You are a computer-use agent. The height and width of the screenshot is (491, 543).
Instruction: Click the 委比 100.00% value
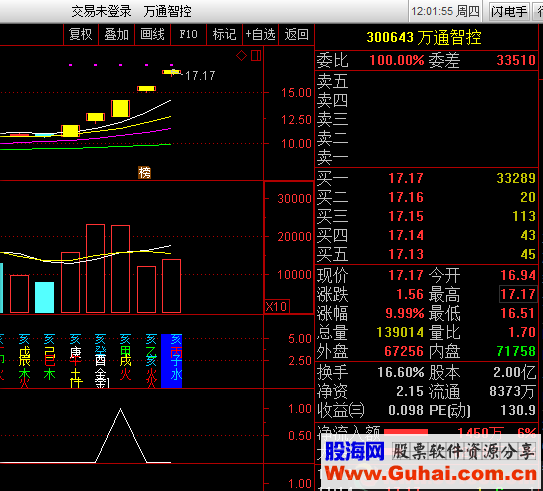coord(397,60)
